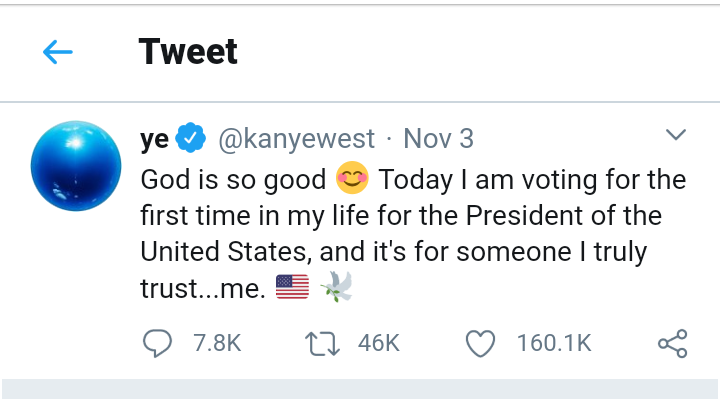Expand the tweet options chevron
The height and width of the screenshot is (400, 720).
(x=676, y=134)
